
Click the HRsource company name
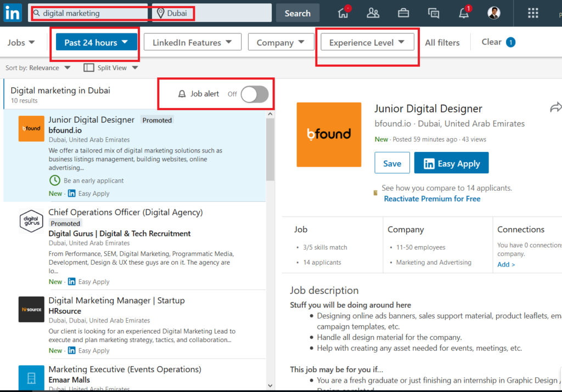tap(65, 311)
